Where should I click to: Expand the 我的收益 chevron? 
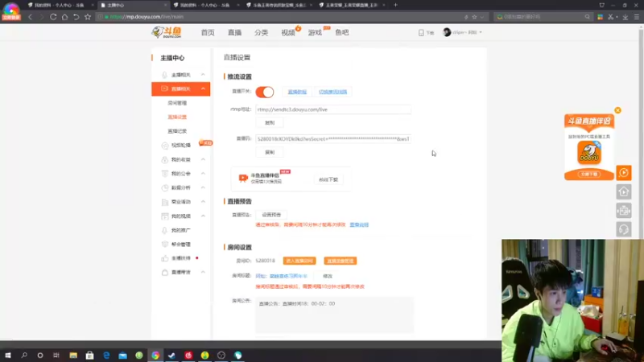pos(203,159)
